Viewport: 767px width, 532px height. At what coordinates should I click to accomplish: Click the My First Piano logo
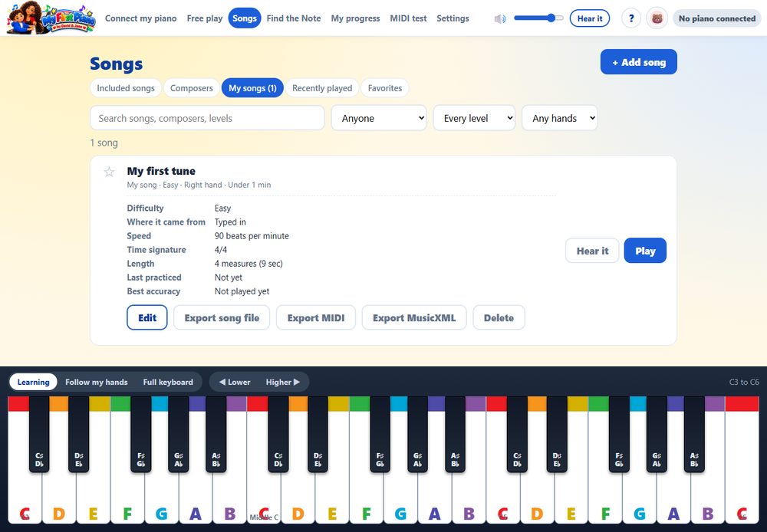click(x=51, y=18)
